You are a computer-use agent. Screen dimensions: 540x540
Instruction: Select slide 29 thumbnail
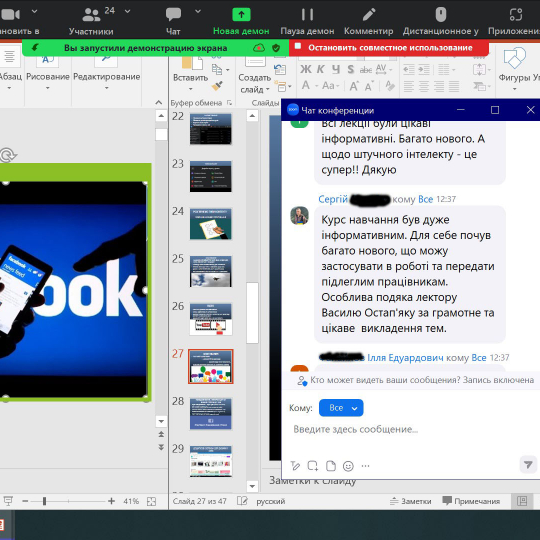click(211, 461)
